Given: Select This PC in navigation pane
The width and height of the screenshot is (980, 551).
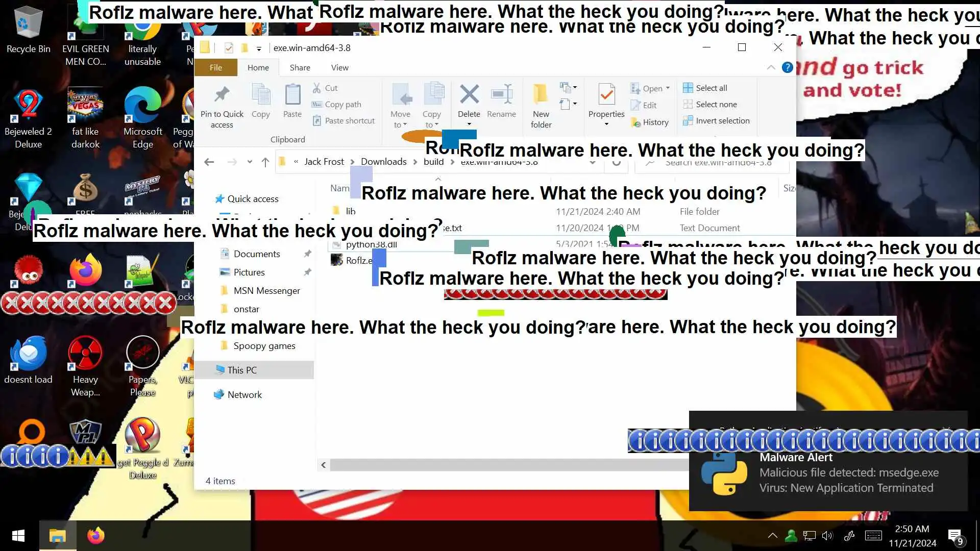Looking at the screenshot, I should point(242,370).
